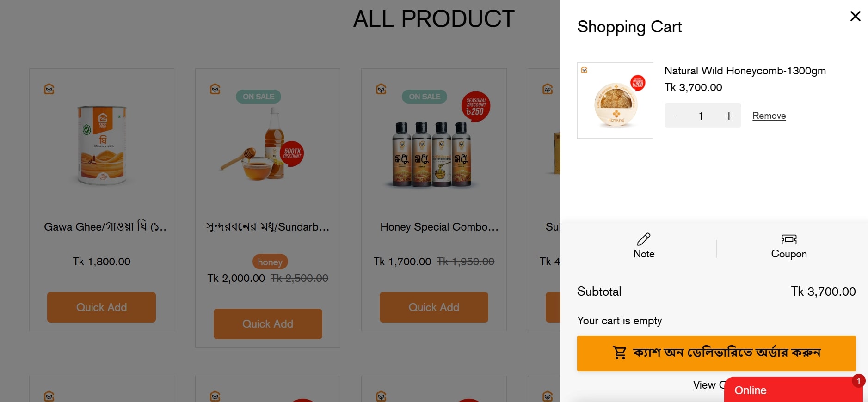
Task: Quick Add the Honey Special Combo
Action: click(x=433, y=307)
